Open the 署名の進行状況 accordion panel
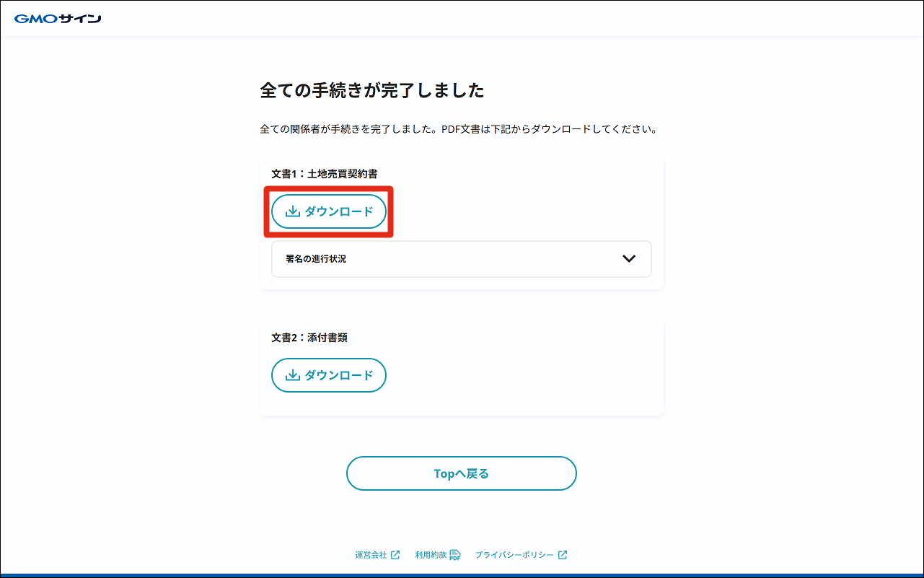The image size is (924, 578). point(461,259)
